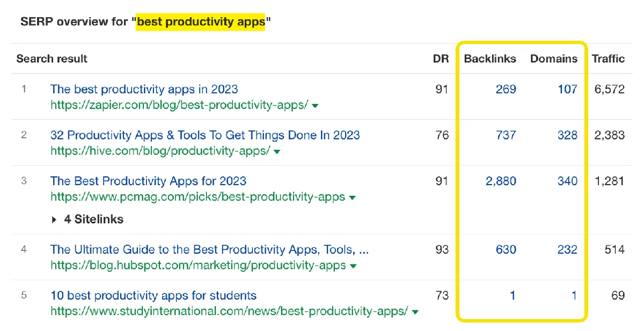Open referring domains count 232
The height and width of the screenshot is (331, 644).
coord(567,249)
